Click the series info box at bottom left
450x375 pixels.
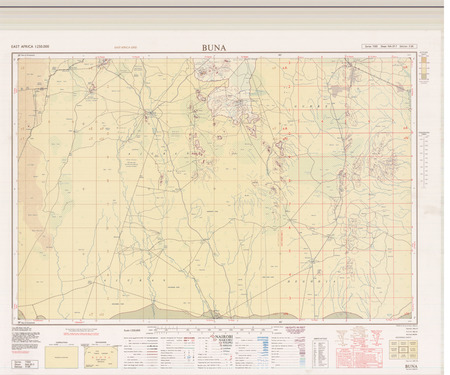point(25,364)
